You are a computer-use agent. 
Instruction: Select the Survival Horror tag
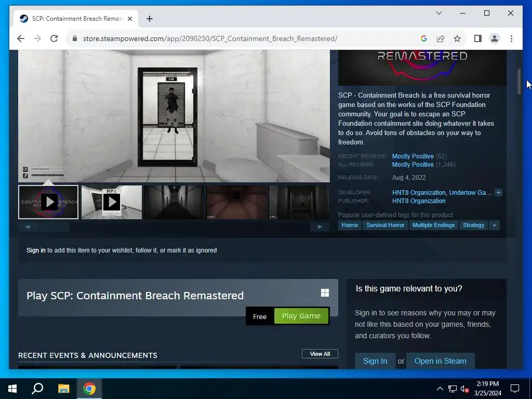[385, 225]
